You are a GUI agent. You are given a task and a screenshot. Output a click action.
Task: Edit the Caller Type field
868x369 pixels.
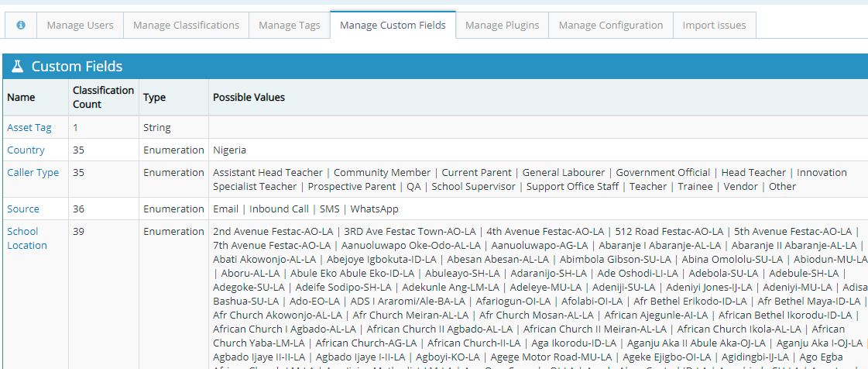[x=33, y=173]
